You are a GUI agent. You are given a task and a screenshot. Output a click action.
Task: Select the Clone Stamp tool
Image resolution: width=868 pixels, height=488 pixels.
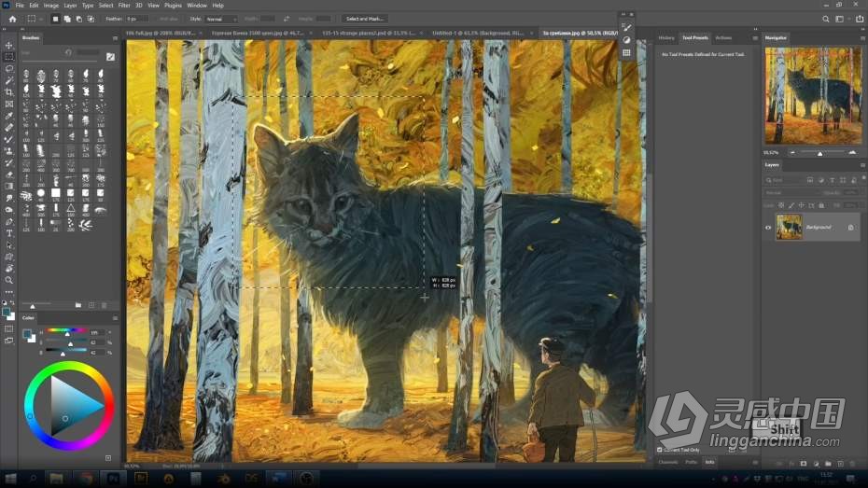point(8,150)
